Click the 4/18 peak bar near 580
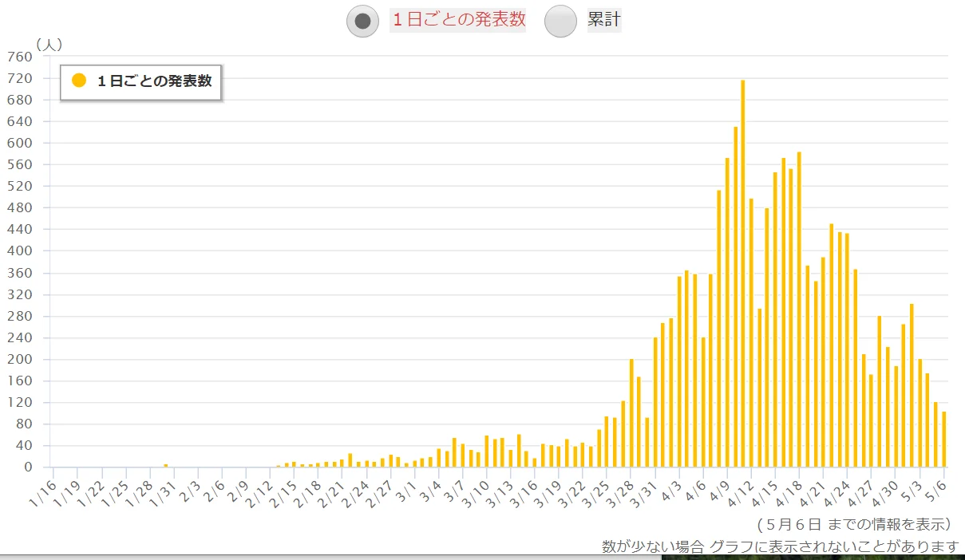Screen dimensions: 965x560 [x=799, y=310]
